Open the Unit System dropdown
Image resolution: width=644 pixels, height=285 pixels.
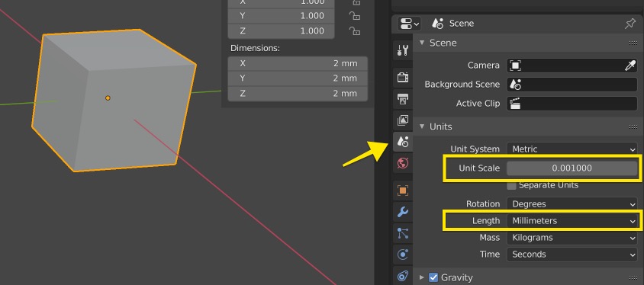point(572,149)
